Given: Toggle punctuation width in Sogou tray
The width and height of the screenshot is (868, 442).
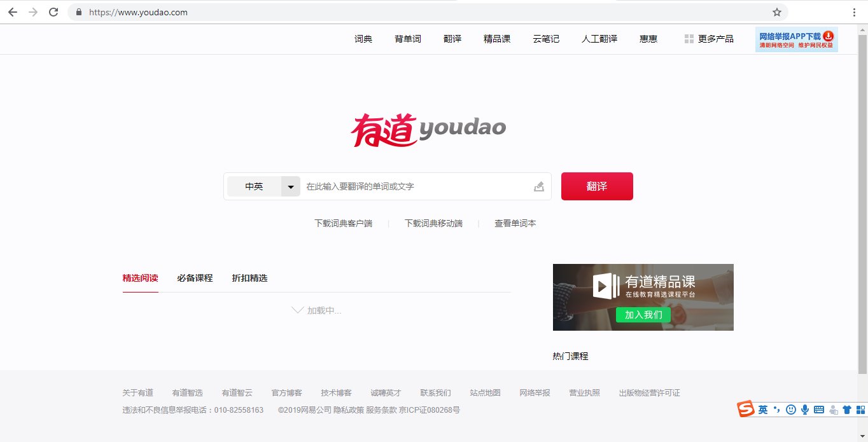Looking at the screenshot, I should click(x=776, y=409).
